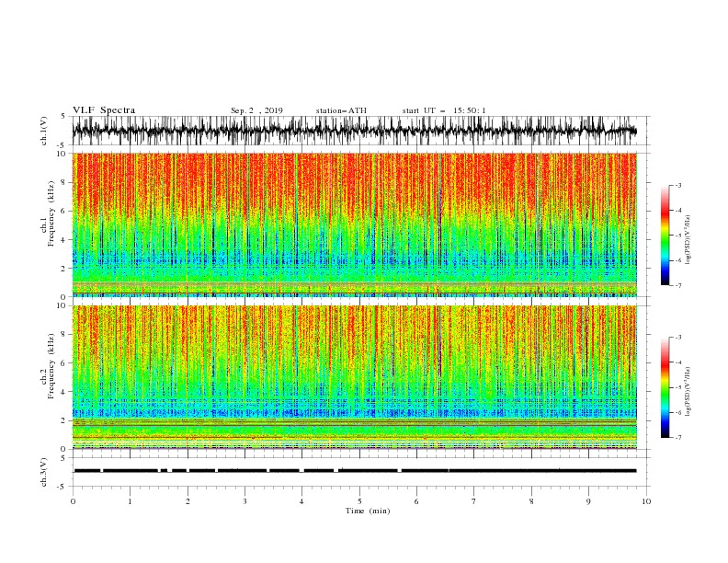Click the ch.2 color scale '-7' tick label
The image size is (728, 563).
point(678,437)
